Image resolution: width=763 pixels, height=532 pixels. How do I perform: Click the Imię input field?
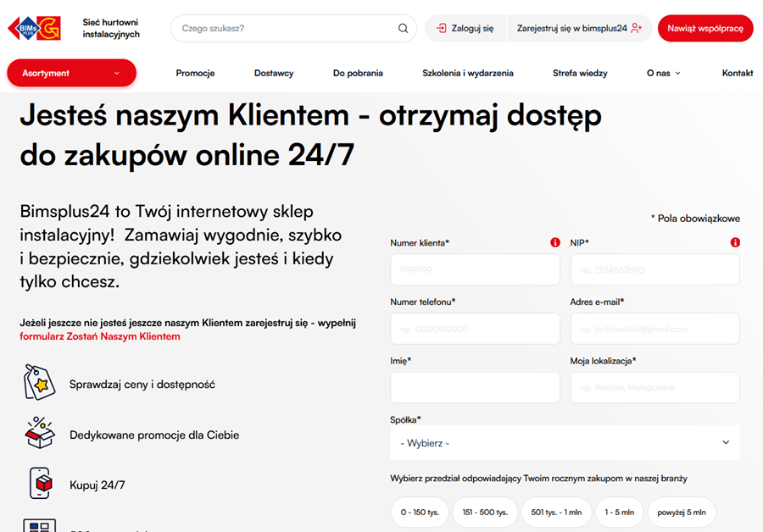475,388
